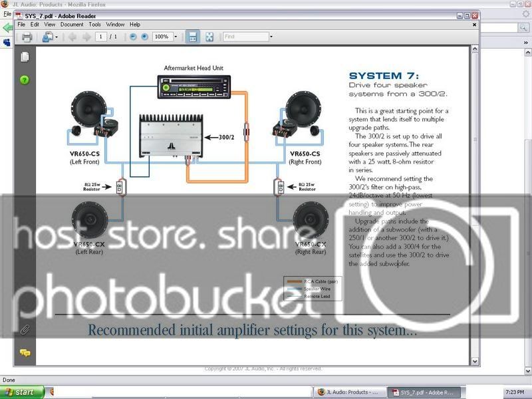This screenshot has height=399, width=532.
Task: Click the page number field
Action: click(101, 37)
